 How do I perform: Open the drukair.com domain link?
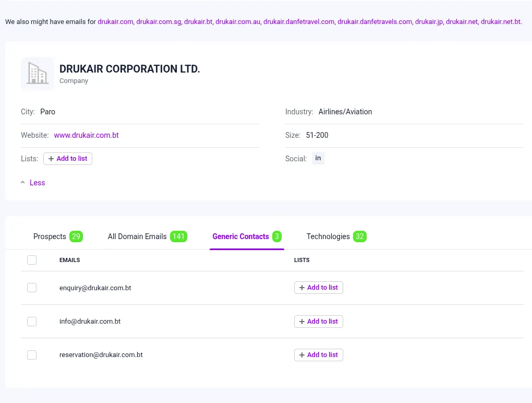click(x=115, y=22)
